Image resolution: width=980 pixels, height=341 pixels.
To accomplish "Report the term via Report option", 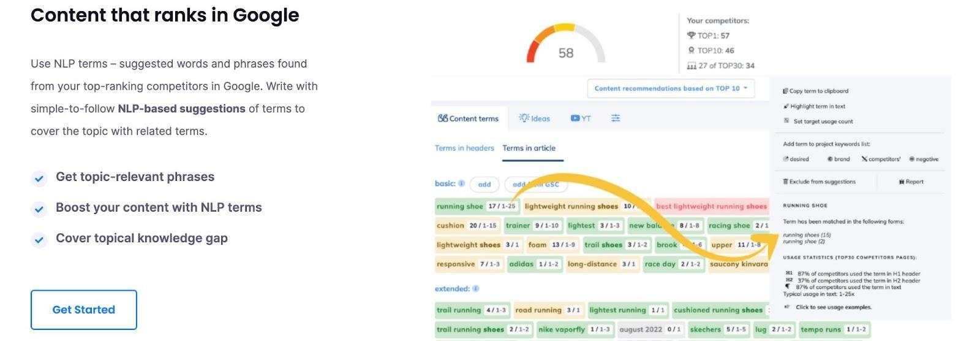I will 911,182.
